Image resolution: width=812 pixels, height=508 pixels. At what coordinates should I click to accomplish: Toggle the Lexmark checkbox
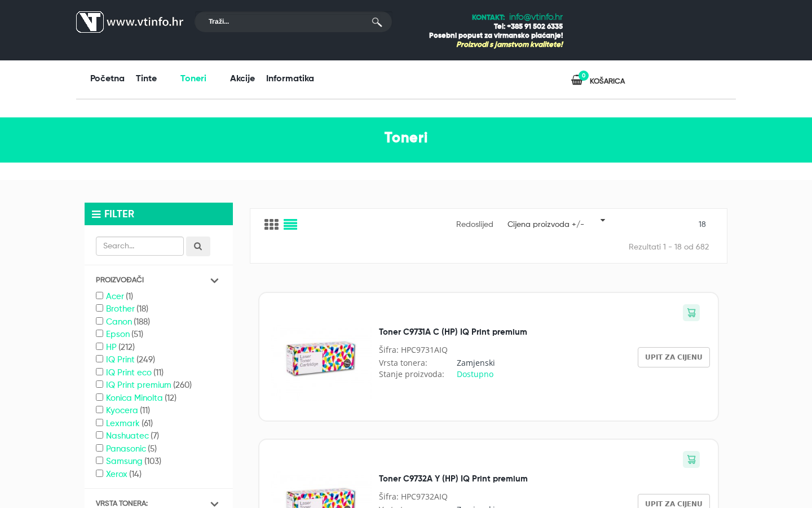99,423
